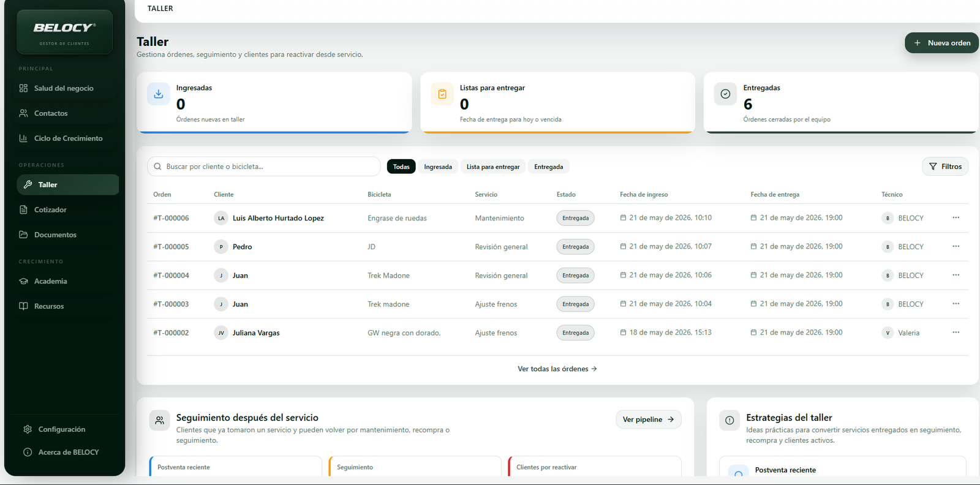Click order number #T-000006
Image resolution: width=980 pixels, height=485 pixels.
point(171,218)
